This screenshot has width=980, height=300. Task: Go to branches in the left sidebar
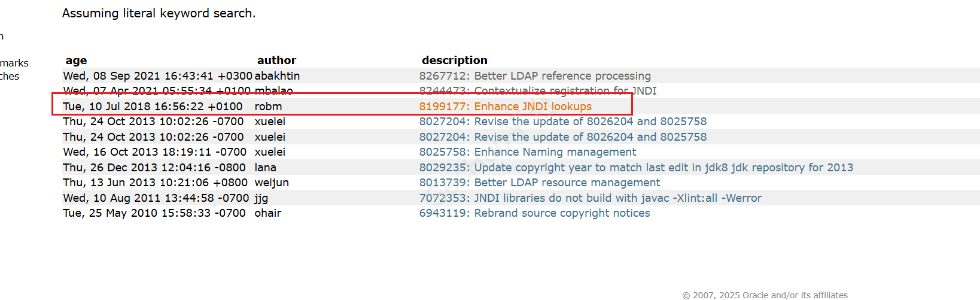click(x=10, y=76)
